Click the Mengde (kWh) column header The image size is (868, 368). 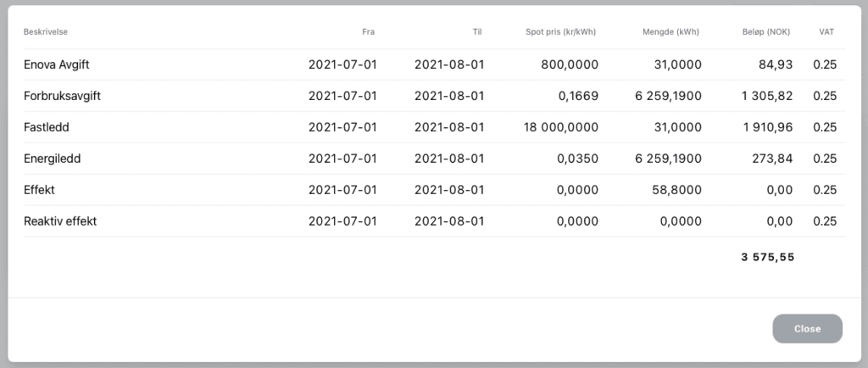(671, 32)
